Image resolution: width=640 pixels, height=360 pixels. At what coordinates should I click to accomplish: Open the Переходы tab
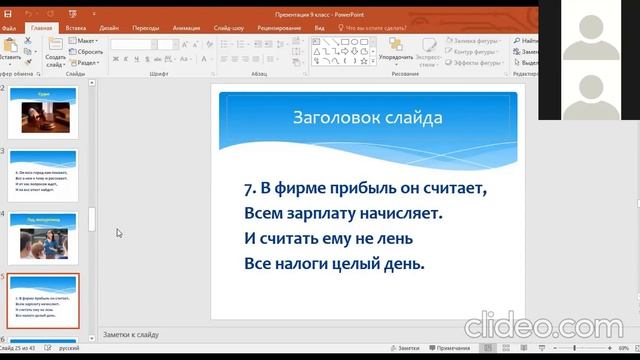[x=146, y=28]
